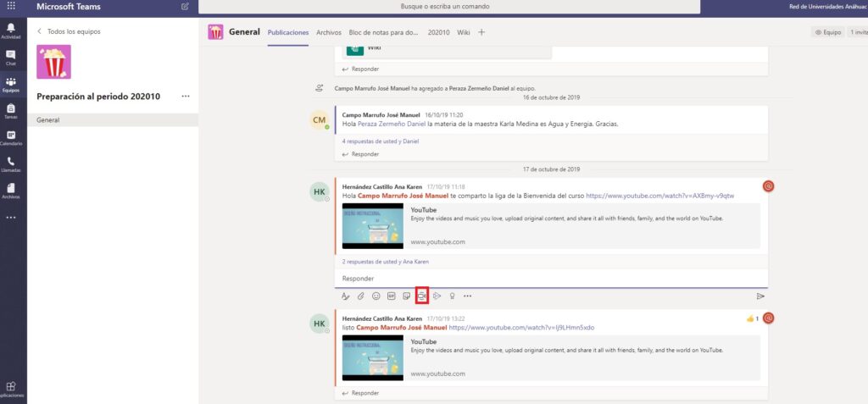Add a new tab with plus button

coord(481,32)
